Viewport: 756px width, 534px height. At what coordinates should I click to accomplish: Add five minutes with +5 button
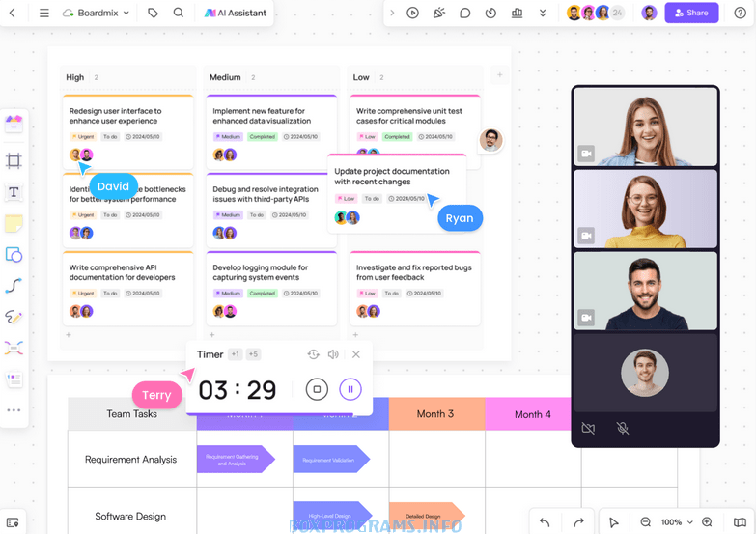coord(253,354)
